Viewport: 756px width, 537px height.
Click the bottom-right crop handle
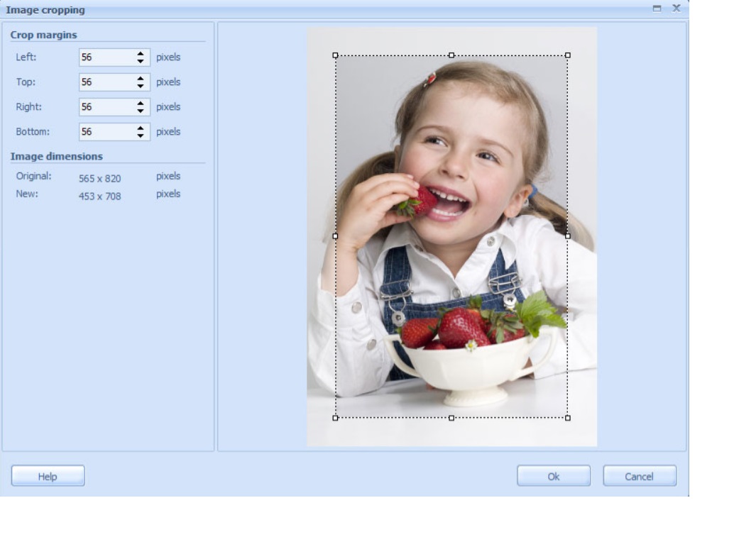pyautogui.click(x=567, y=418)
